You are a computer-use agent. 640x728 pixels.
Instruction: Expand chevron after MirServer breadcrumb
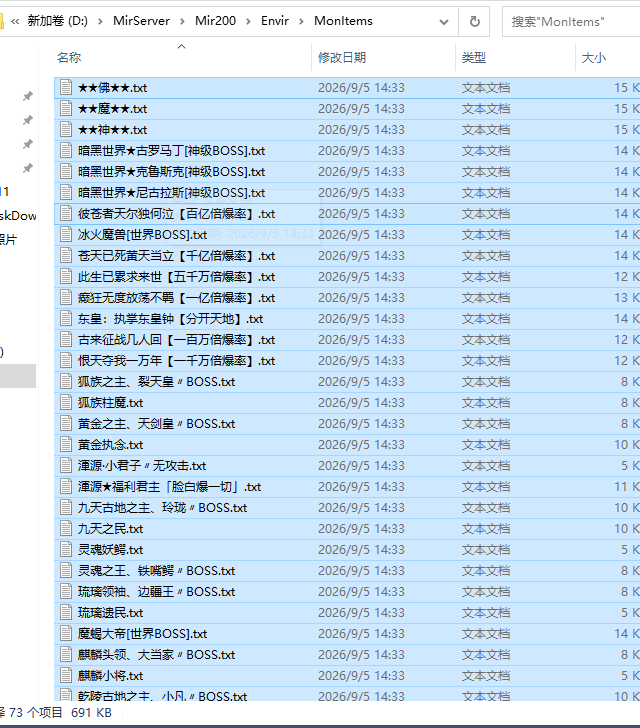pyautogui.click(x=182, y=21)
